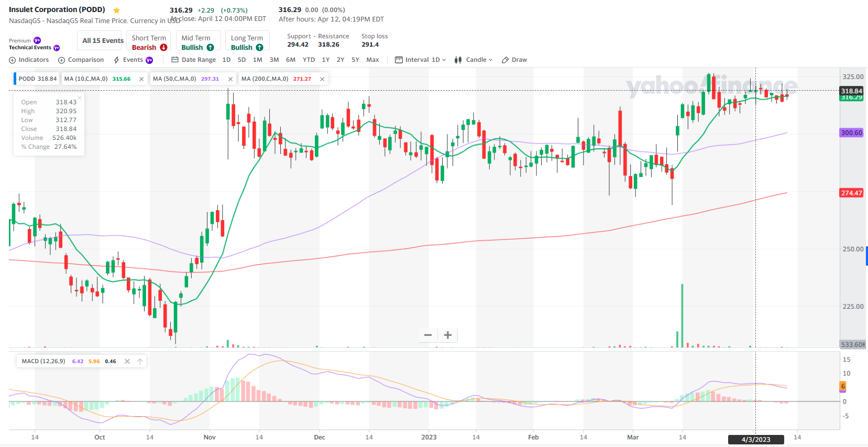
Task: Click the Events premium badge icon
Action: click(149, 60)
